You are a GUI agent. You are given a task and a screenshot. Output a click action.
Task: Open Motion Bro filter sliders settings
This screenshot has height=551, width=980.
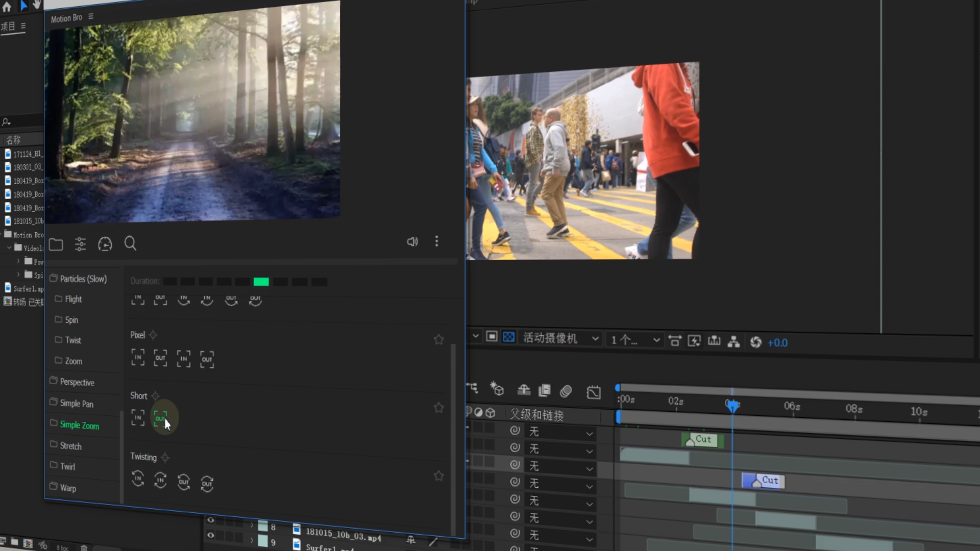(x=80, y=244)
